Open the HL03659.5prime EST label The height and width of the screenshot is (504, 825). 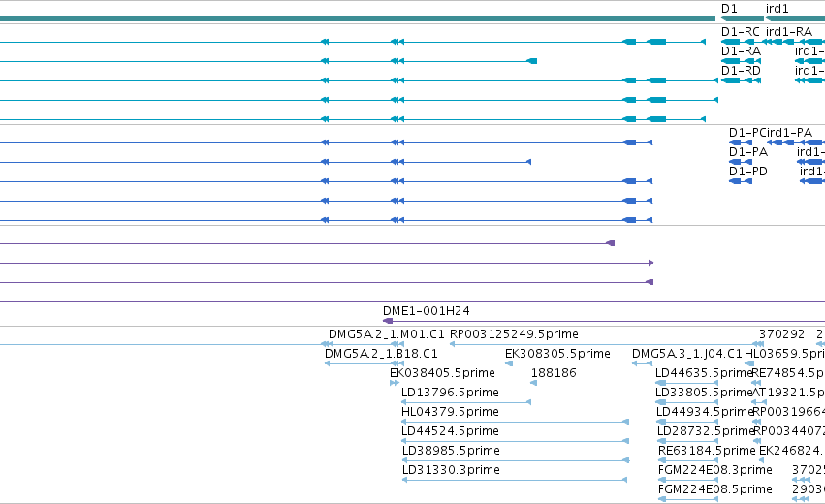tap(784, 354)
